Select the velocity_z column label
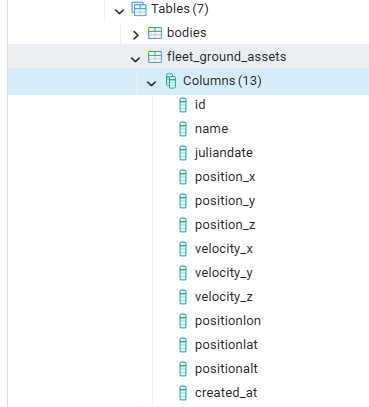 (x=224, y=297)
